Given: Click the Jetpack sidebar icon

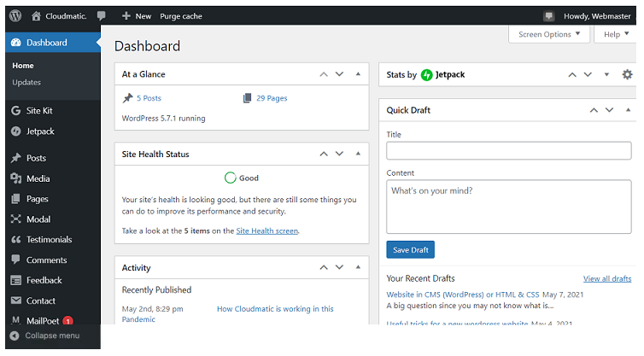Looking at the screenshot, I should pos(16,131).
